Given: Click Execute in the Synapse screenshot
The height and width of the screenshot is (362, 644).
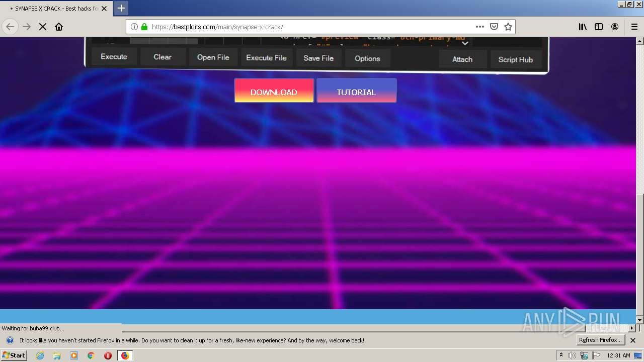Looking at the screenshot, I should tap(114, 56).
